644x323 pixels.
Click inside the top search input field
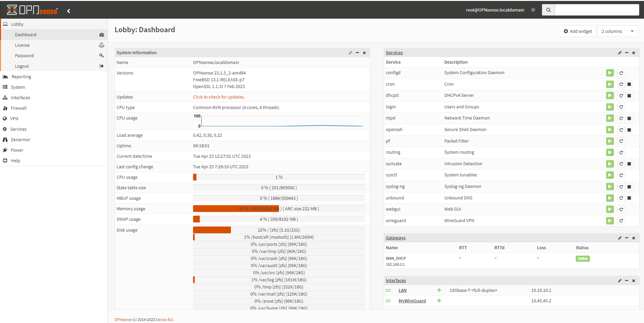point(597,10)
